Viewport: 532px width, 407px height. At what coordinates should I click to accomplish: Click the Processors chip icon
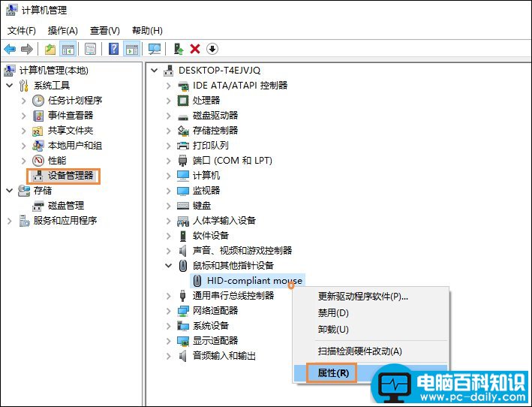coord(183,101)
